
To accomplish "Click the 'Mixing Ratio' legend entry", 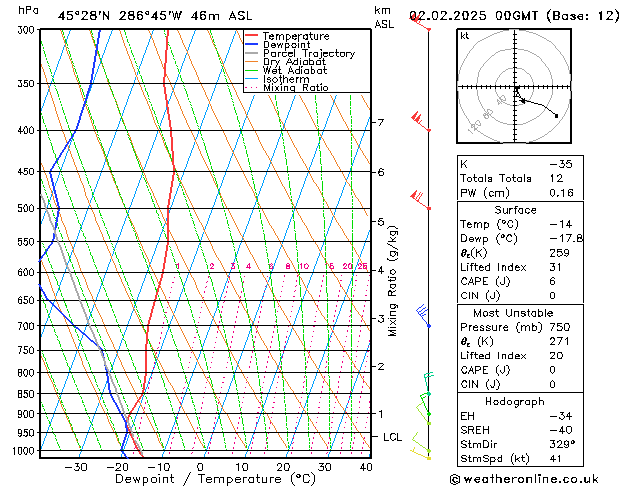I will pos(287,87).
